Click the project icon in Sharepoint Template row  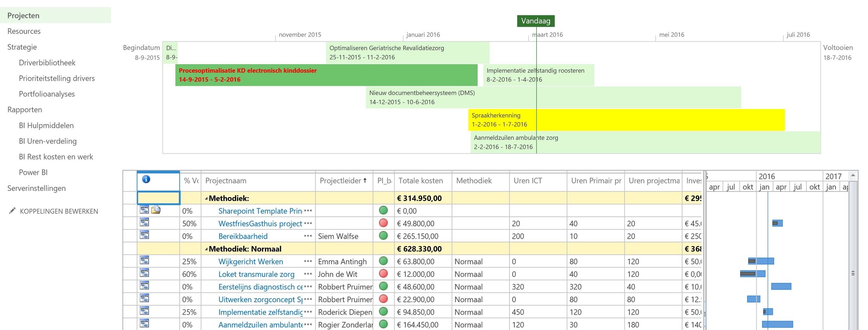tap(144, 210)
